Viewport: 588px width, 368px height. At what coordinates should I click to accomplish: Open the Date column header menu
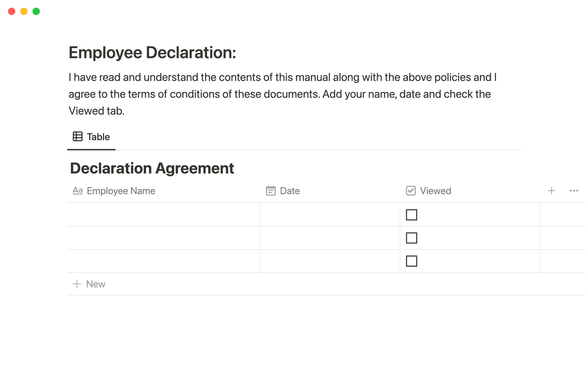[290, 191]
